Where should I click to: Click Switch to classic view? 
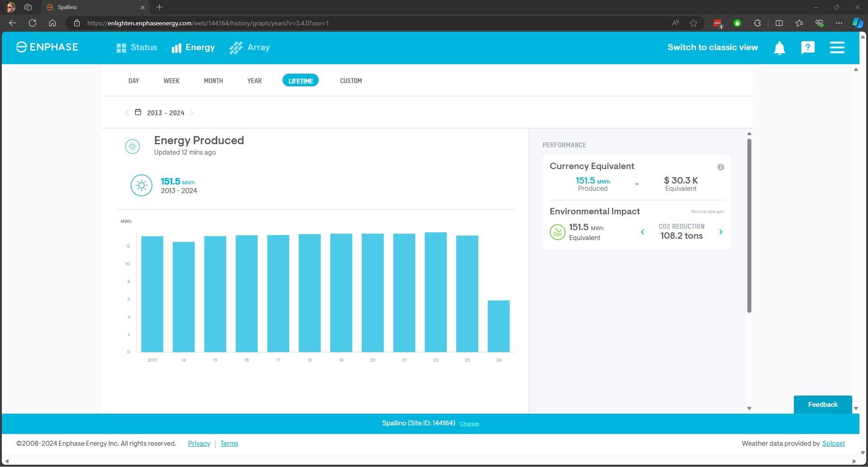pyautogui.click(x=712, y=47)
